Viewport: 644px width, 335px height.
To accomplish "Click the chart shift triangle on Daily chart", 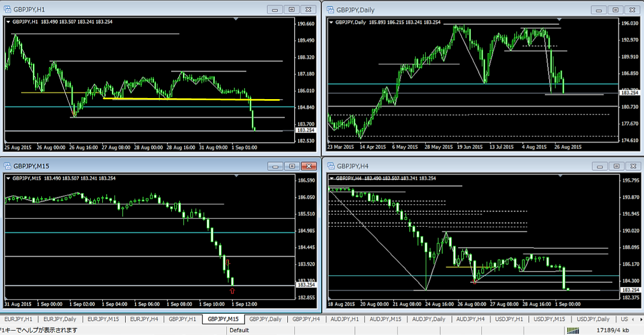I will [x=560, y=20].
